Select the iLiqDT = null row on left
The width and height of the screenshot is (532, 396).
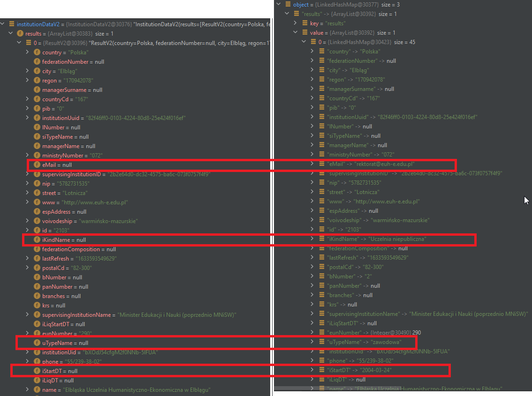[136, 381]
